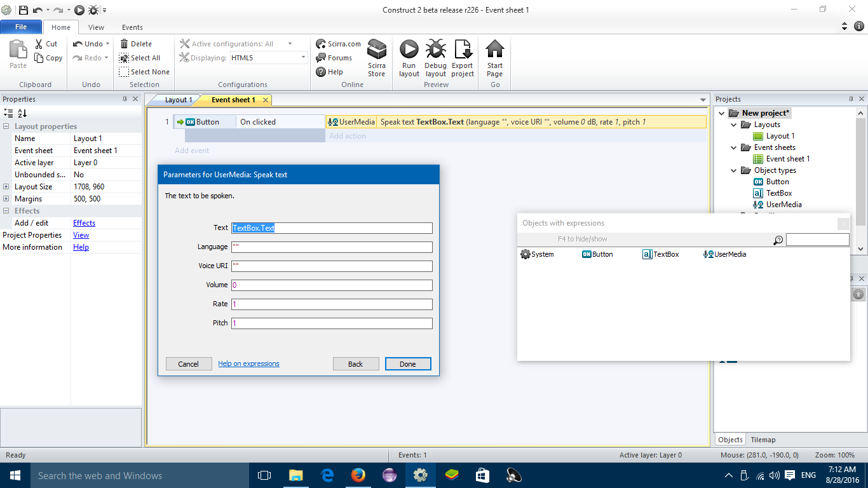
Task: Click the Text input field
Action: [x=332, y=228]
